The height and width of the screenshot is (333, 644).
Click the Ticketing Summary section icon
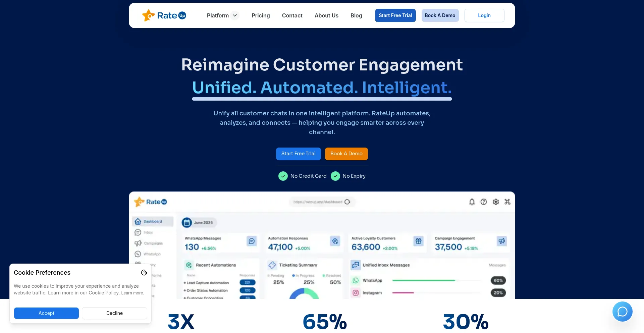[272, 265]
